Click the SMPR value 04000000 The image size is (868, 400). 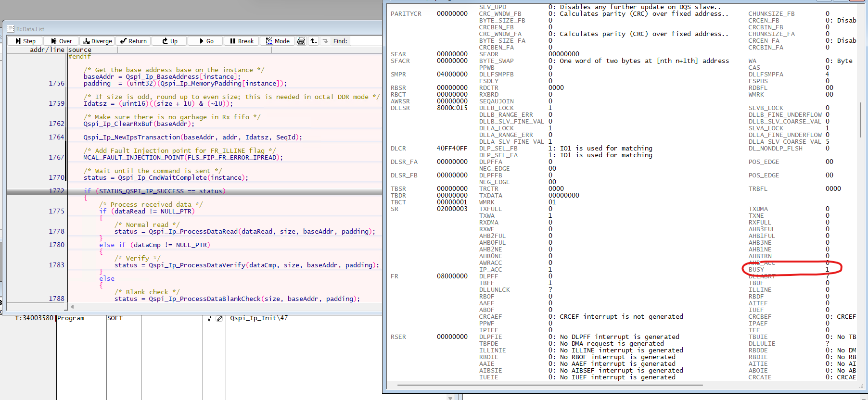(452, 75)
